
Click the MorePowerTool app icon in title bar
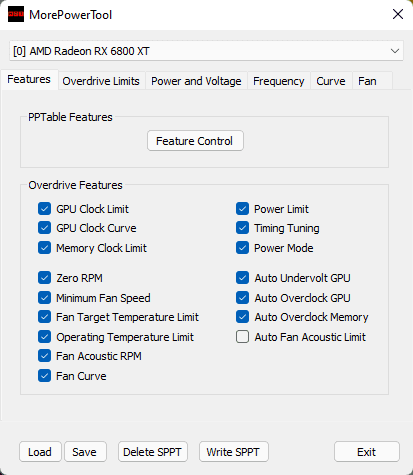point(16,14)
